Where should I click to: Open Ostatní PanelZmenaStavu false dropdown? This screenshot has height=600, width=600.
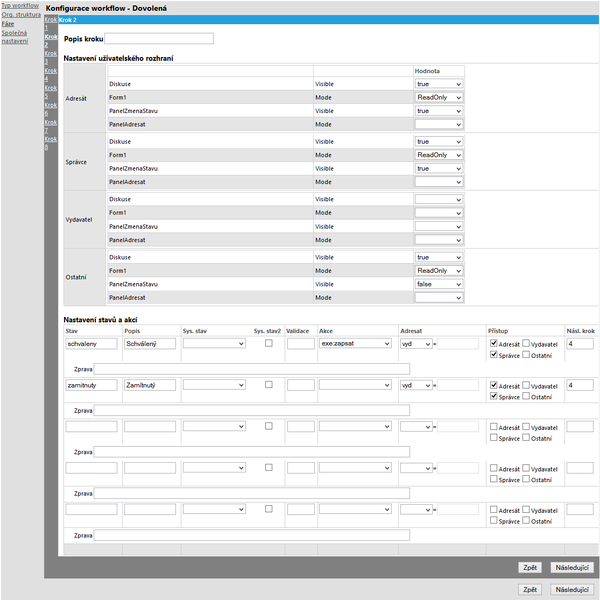439,284
